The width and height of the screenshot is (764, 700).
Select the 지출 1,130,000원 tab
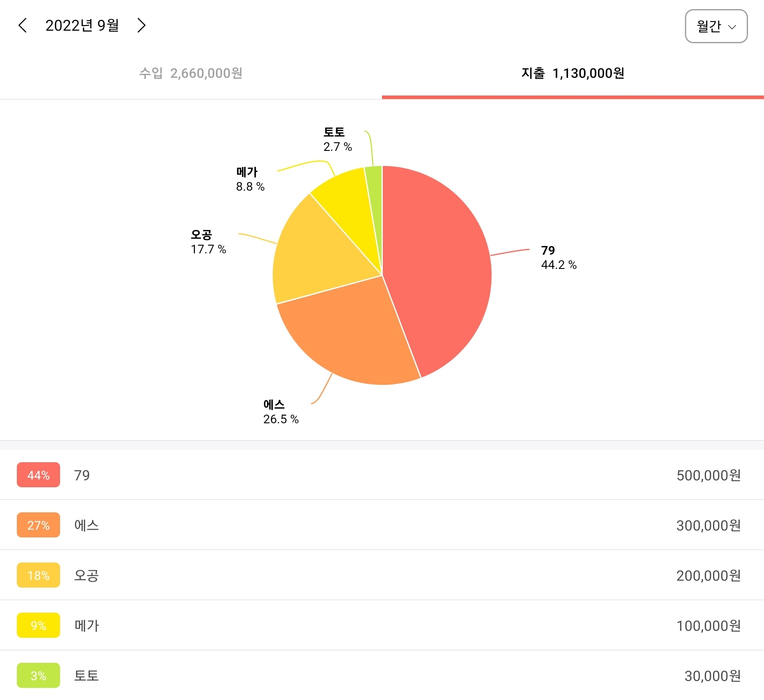point(573,74)
